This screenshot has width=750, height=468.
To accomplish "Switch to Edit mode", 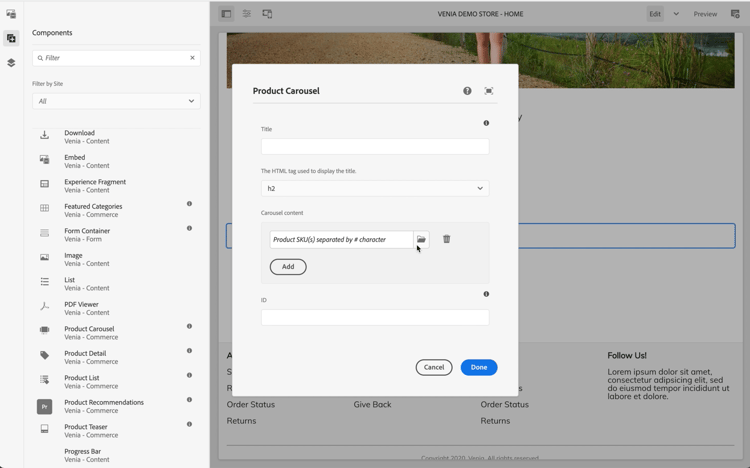I will click(655, 14).
